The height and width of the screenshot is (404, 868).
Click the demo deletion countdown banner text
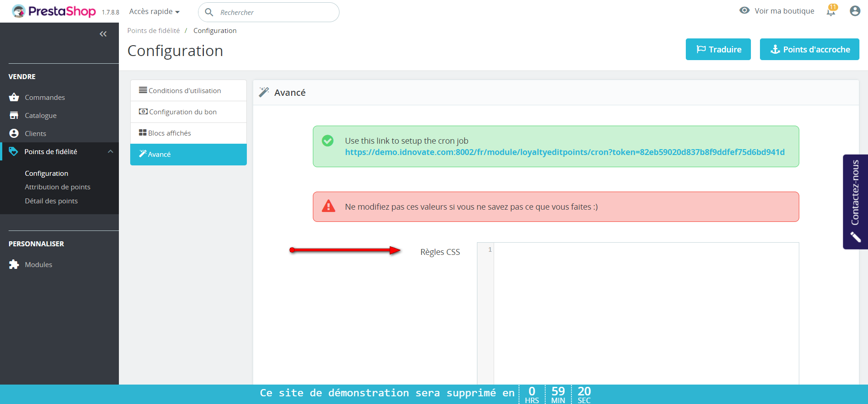(x=387, y=393)
